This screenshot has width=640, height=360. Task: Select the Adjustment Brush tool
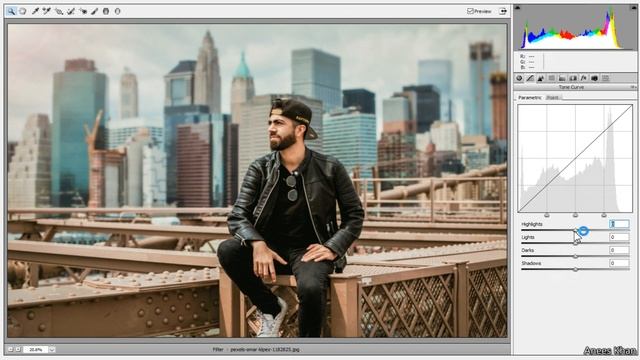coord(94,11)
